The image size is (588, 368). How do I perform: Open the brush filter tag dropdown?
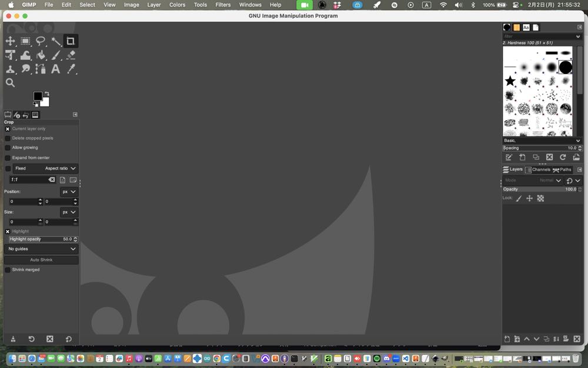click(578, 37)
